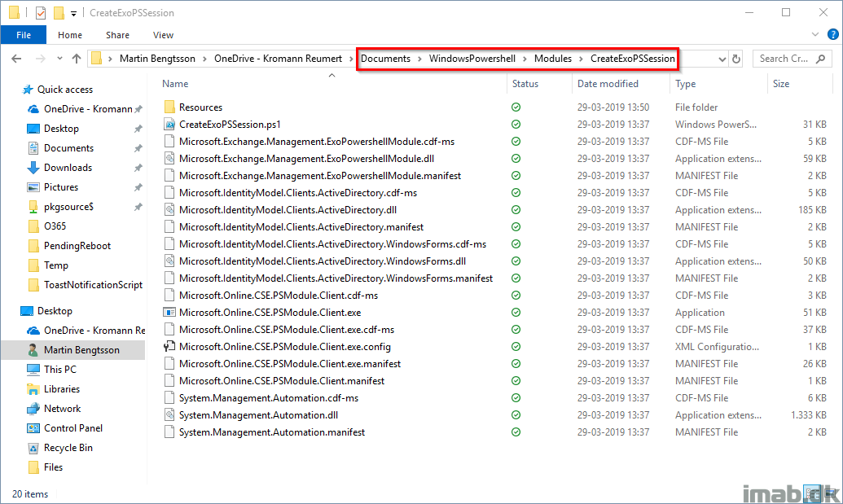The image size is (843, 504).
Task: Click sync status icon for Resources folder
Action: click(516, 107)
